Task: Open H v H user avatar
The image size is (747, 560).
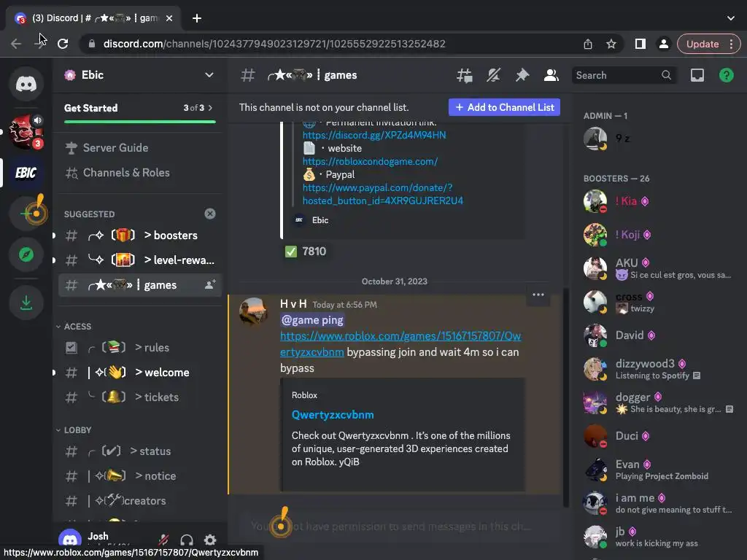Action: click(x=253, y=312)
